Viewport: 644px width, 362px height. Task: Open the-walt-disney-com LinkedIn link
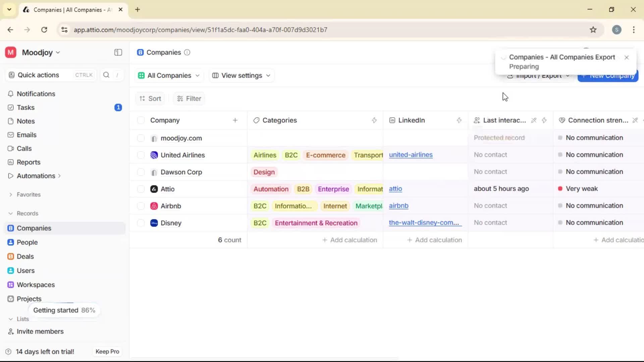click(425, 223)
